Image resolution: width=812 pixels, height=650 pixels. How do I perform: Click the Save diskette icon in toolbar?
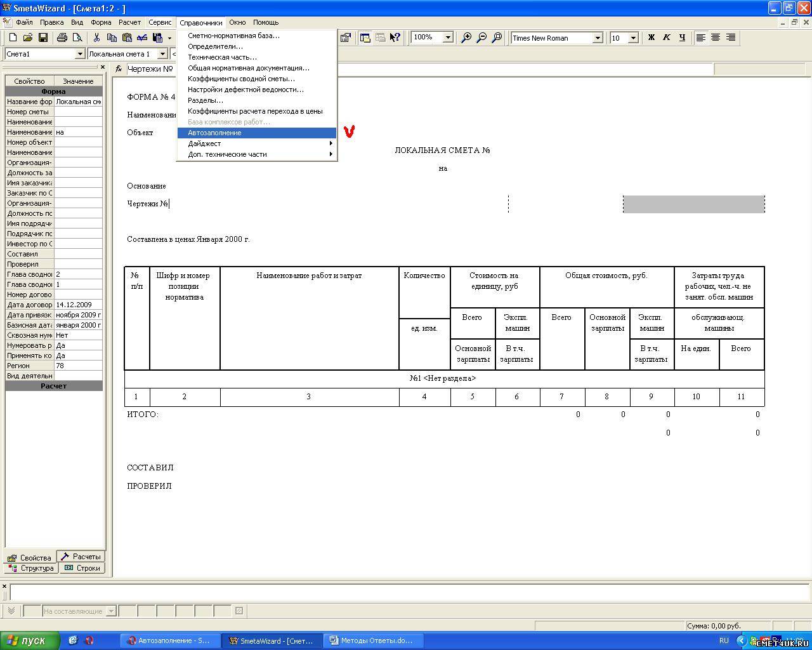click(43, 38)
